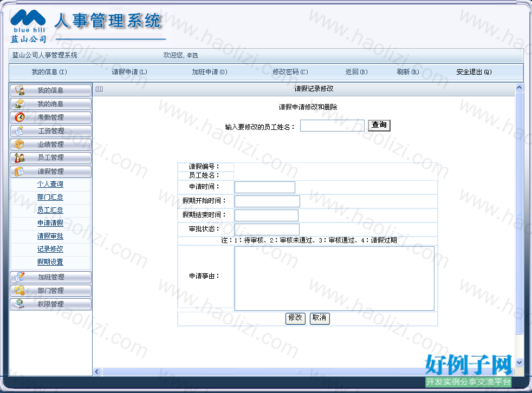Click 安全退出 (Q) to log out
Image resolution: width=532 pixels, height=393 pixels.
coord(473,72)
